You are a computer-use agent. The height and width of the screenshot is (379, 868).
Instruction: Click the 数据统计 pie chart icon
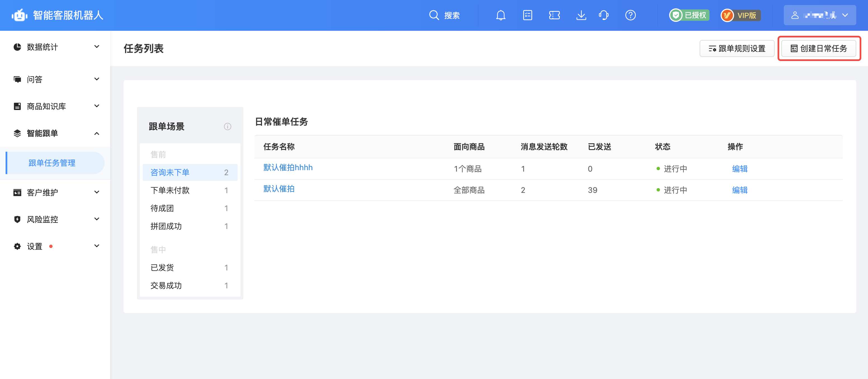(x=17, y=47)
